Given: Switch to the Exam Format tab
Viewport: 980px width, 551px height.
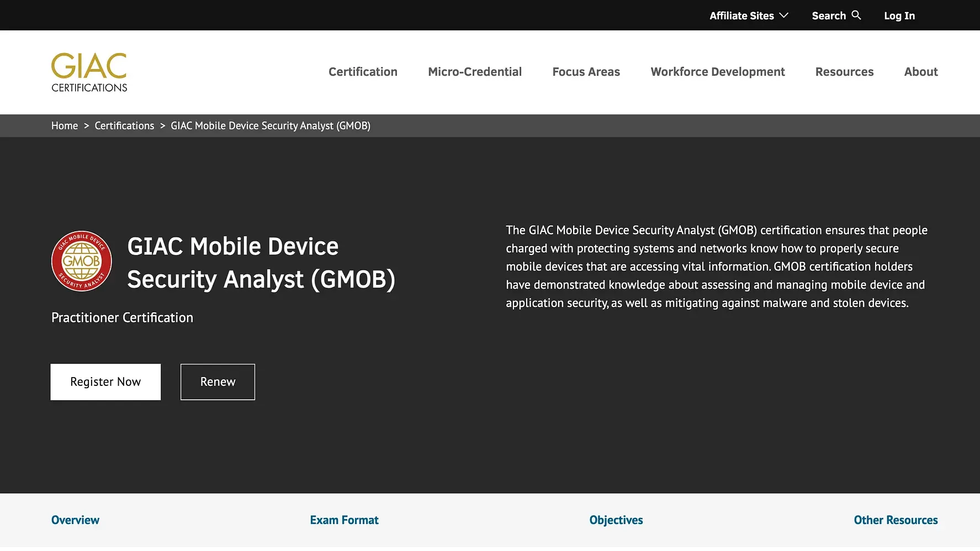Looking at the screenshot, I should (344, 520).
